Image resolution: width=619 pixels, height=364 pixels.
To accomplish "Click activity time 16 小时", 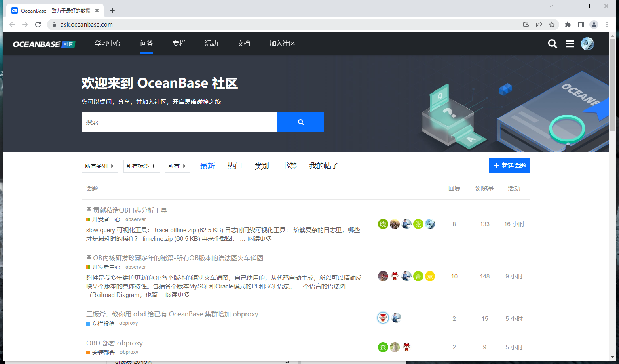I will pyautogui.click(x=514, y=224).
